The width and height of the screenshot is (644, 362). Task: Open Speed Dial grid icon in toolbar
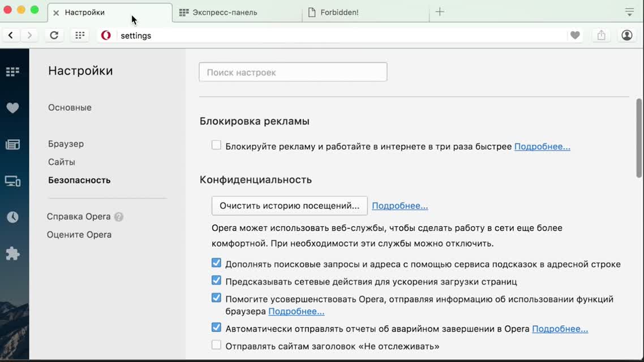click(80, 35)
